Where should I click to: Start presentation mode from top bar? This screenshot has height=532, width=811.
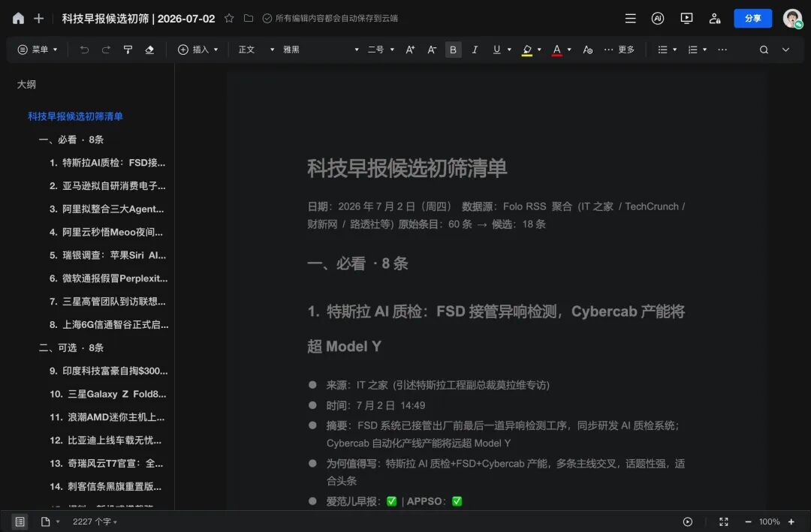(x=686, y=19)
